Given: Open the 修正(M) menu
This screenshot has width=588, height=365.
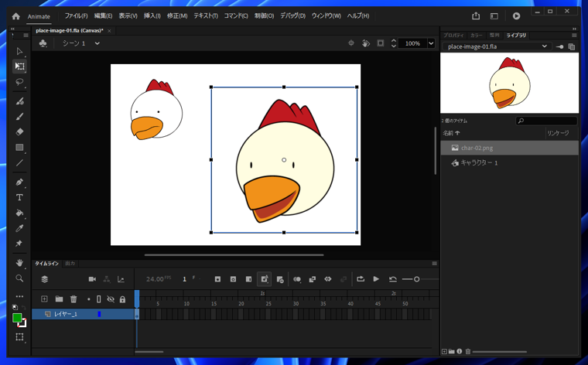Looking at the screenshot, I should pyautogui.click(x=177, y=15).
